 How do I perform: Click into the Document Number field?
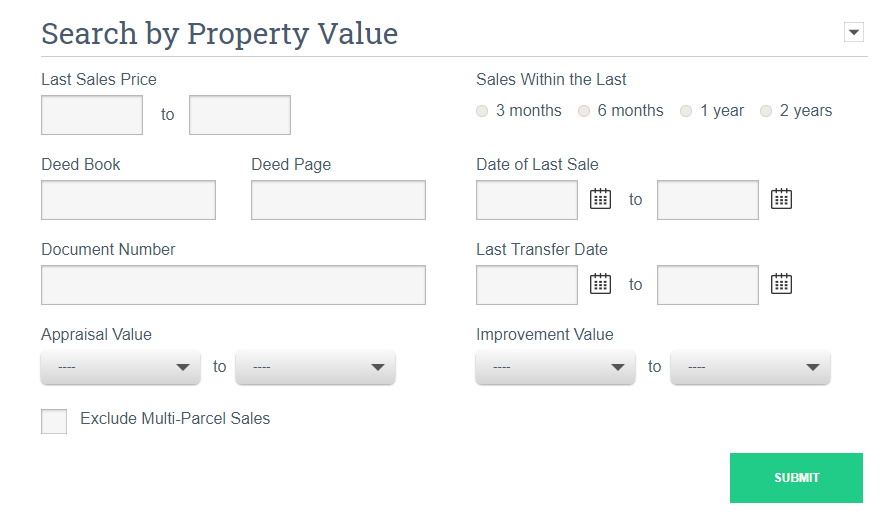pos(233,285)
